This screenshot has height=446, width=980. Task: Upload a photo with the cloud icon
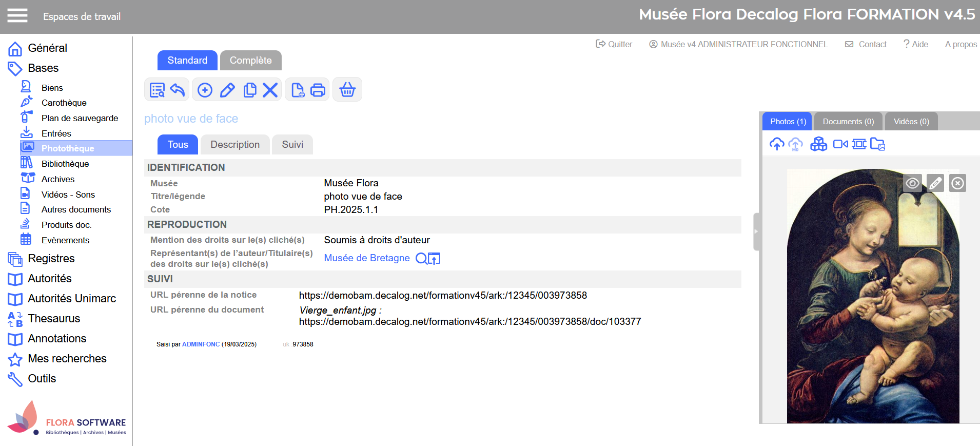777,144
